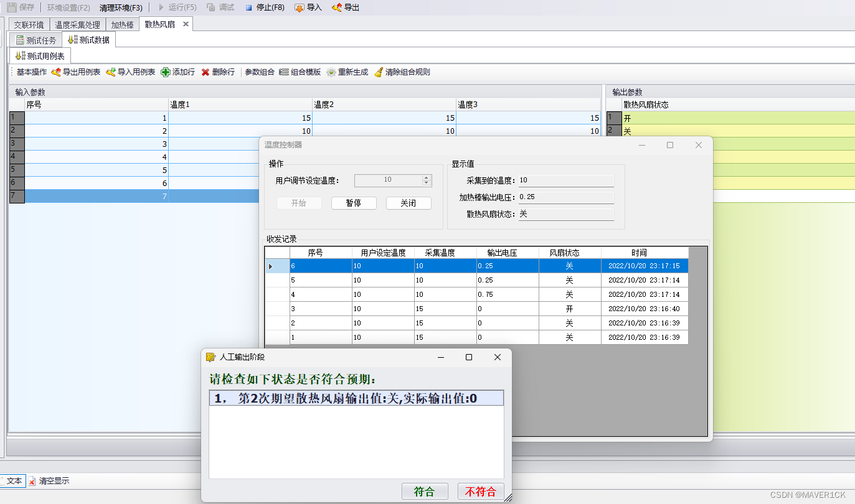The width and height of the screenshot is (855, 504).
Task: Click 清除组合规则 broom icon
Action: [x=379, y=72]
